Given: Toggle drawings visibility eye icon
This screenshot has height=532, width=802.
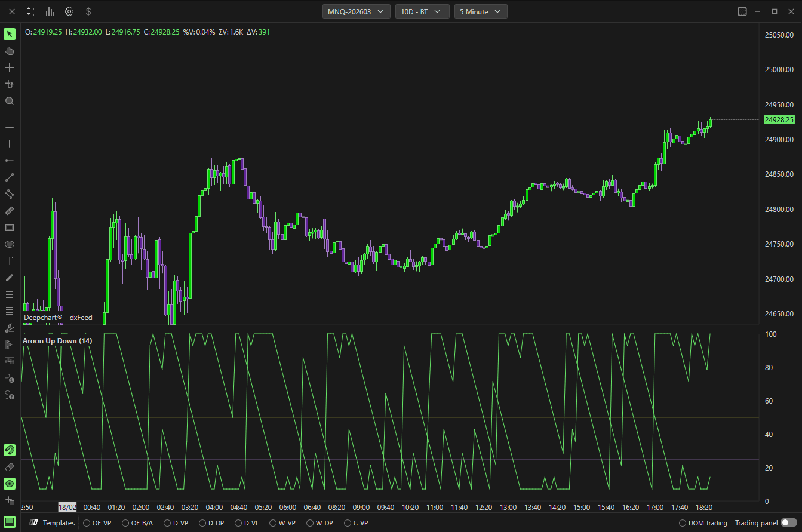Looking at the screenshot, I should (10, 484).
